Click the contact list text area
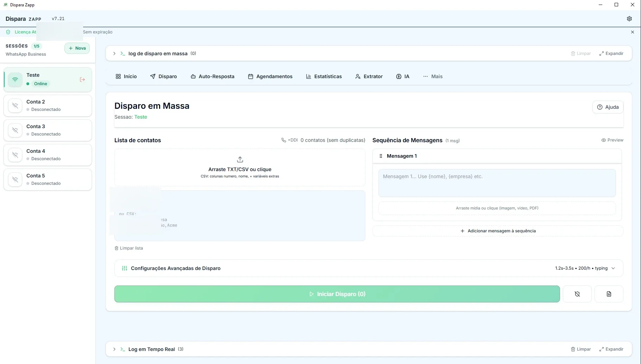 240,216
